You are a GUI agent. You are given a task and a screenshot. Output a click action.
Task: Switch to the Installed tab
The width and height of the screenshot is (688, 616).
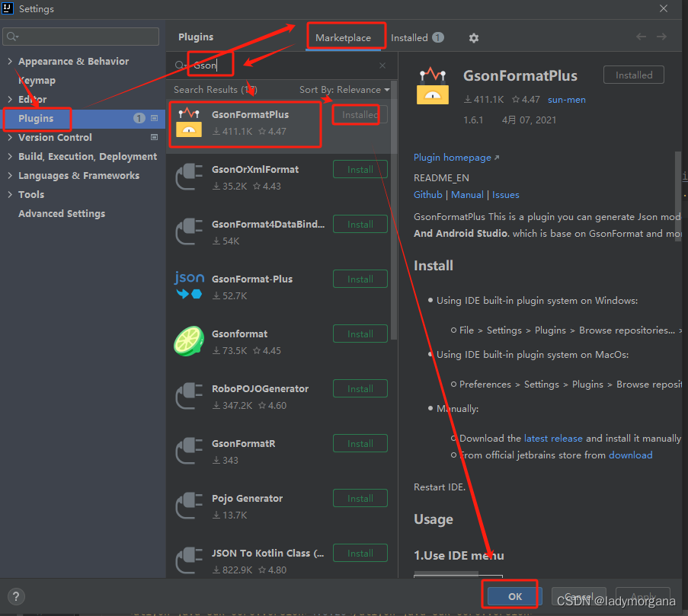[417, 38]
